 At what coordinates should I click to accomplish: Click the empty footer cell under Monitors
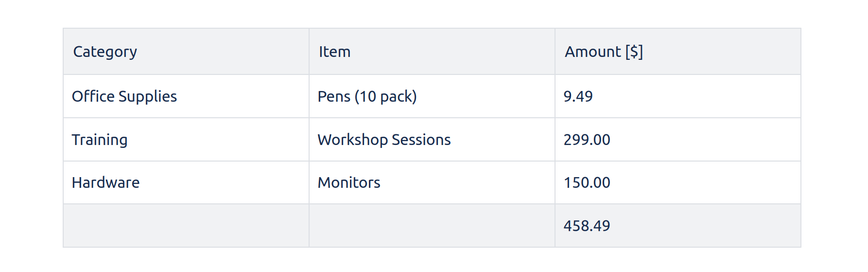pos(432,226)
